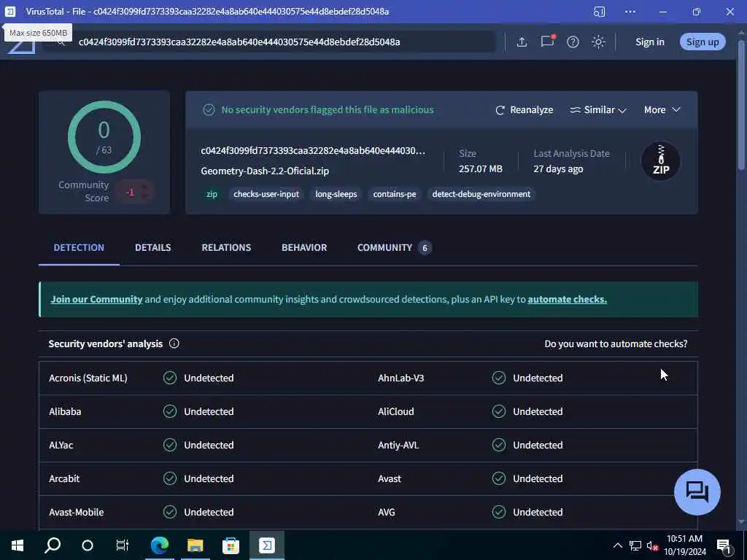Open Windows taskbar search

coord(53,545)
